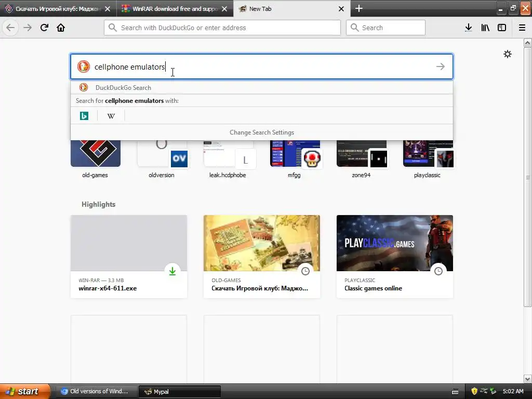Open the hamburger application menu
Image resolution: width=532 pixels, height=399 pixels.
(x=522, y=28)
